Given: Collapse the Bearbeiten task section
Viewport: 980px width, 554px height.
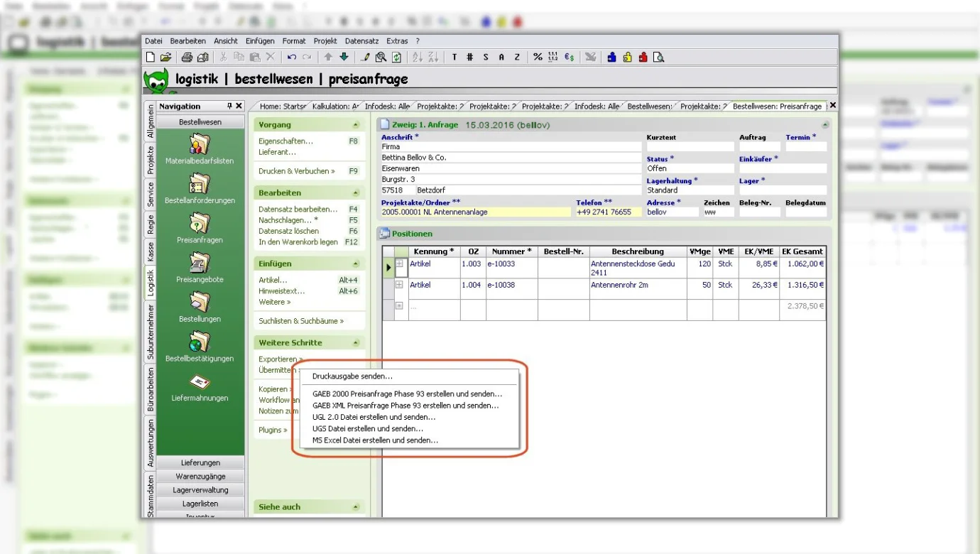Looking at the screenshot, I should coord(355,193).
